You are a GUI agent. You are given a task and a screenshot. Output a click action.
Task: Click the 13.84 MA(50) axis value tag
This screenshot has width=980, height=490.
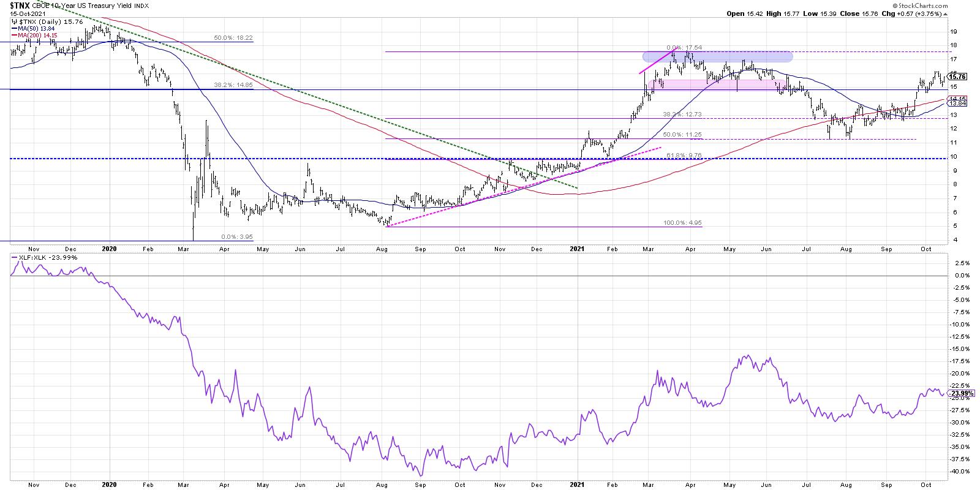[957, 104]
